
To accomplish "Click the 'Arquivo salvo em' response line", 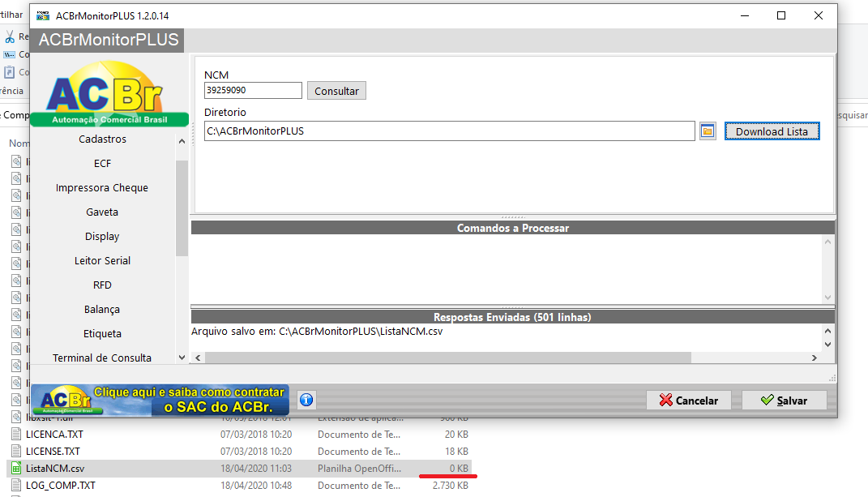I will [317, 332].
